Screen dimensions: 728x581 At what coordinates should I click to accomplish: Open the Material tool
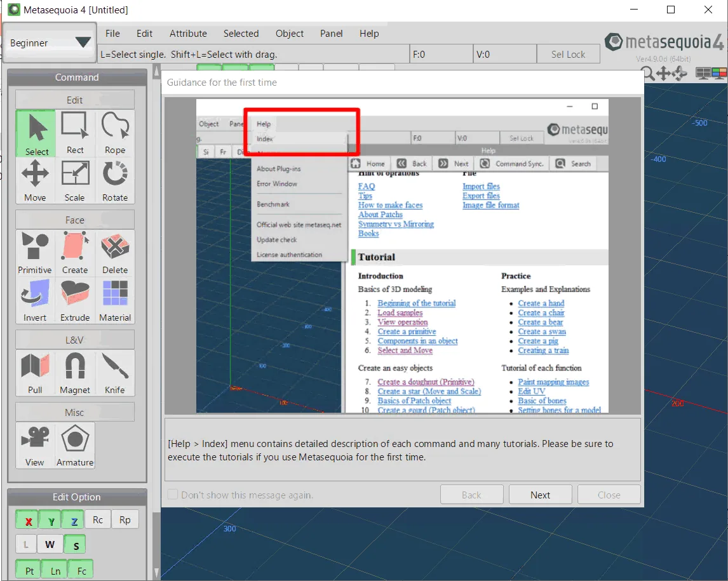115,301
